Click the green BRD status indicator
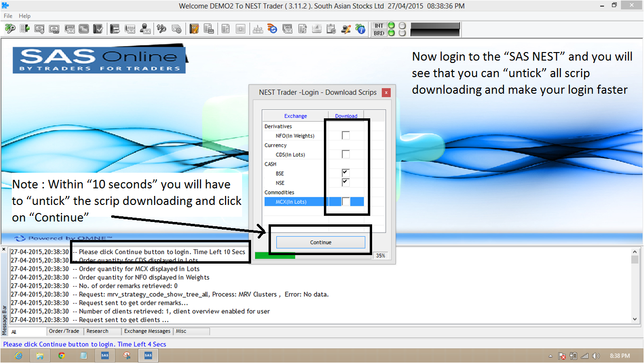Viewport: 644px width, 363px height. click(391, 33)
